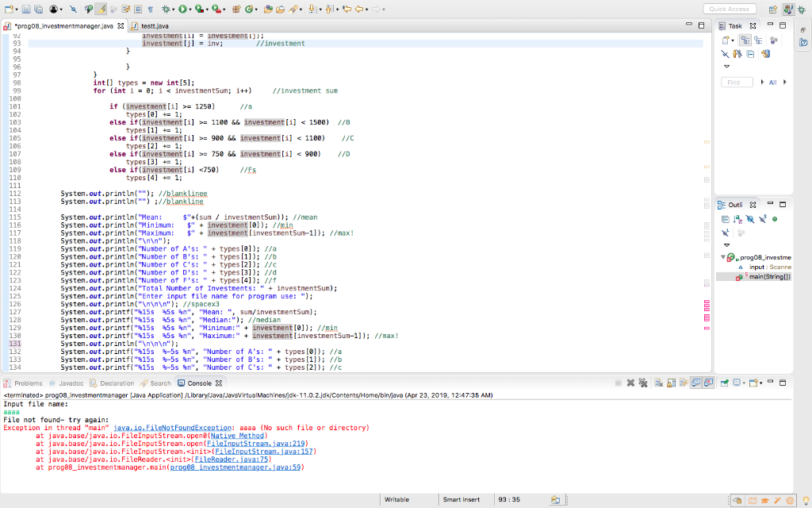Image resolution: width=812 pixels, height=508 pixels.
Task: Toggle Word Wrap in Console toolbar
Action: (684, 383)
